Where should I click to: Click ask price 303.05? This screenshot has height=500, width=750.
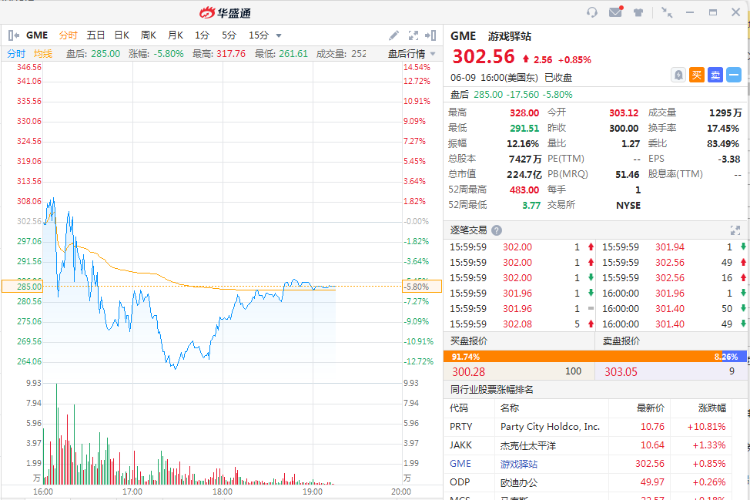(621, 372)
